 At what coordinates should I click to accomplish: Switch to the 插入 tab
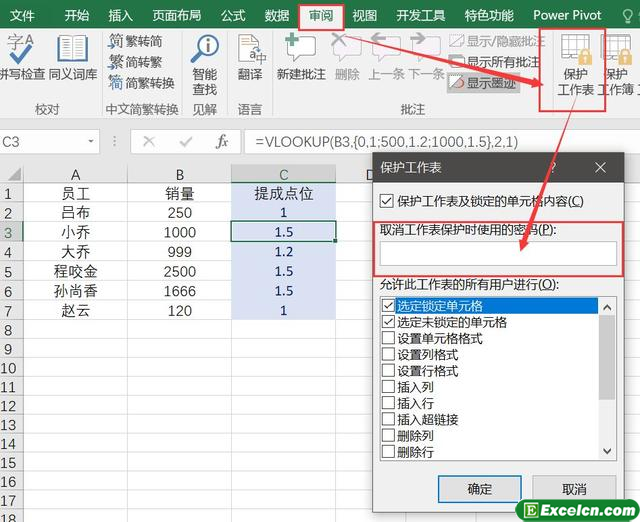(x=120, y=16)
